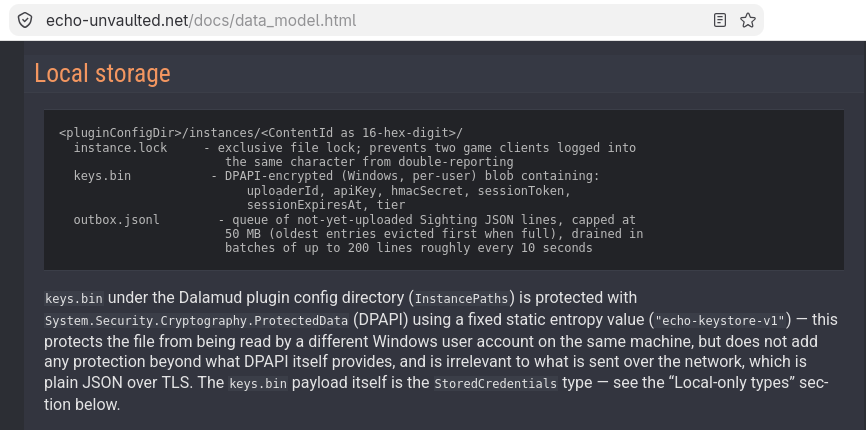Click the keys.bin code before "payload itself"
The image size is (866, 430).
(258, 384)
